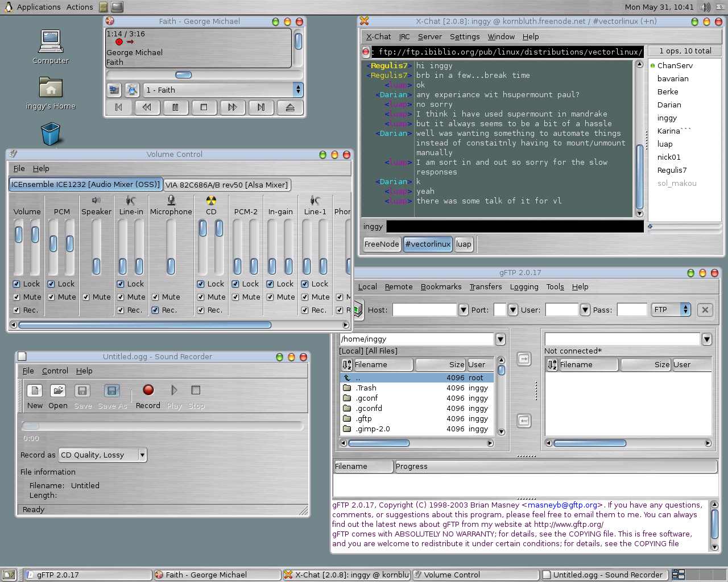Open the track selector dropdown showing 1 - Faith
Screen dimensions: 728x582
[x=223, y=90]
